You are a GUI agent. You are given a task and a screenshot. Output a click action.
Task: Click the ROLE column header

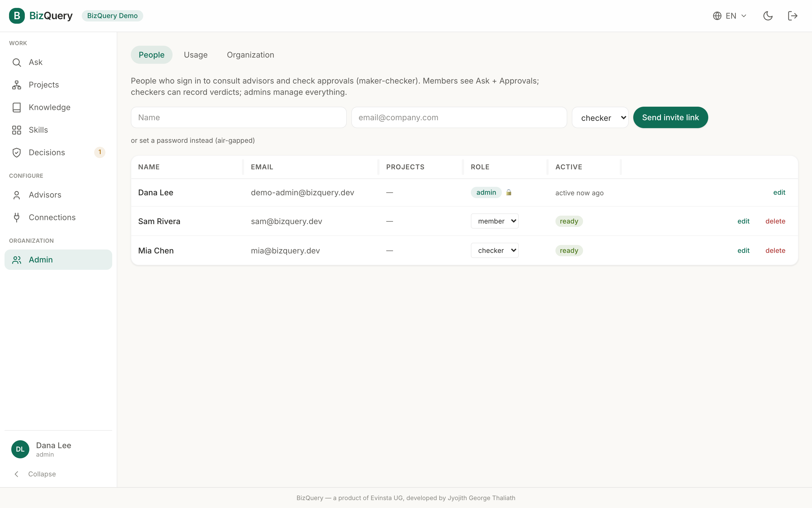480,167
